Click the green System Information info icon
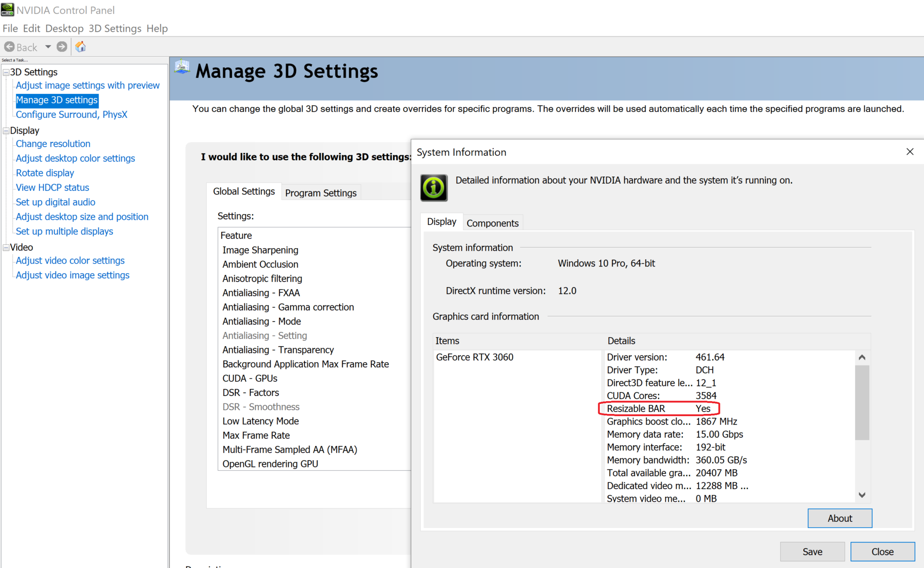 (x=434, y=188)
